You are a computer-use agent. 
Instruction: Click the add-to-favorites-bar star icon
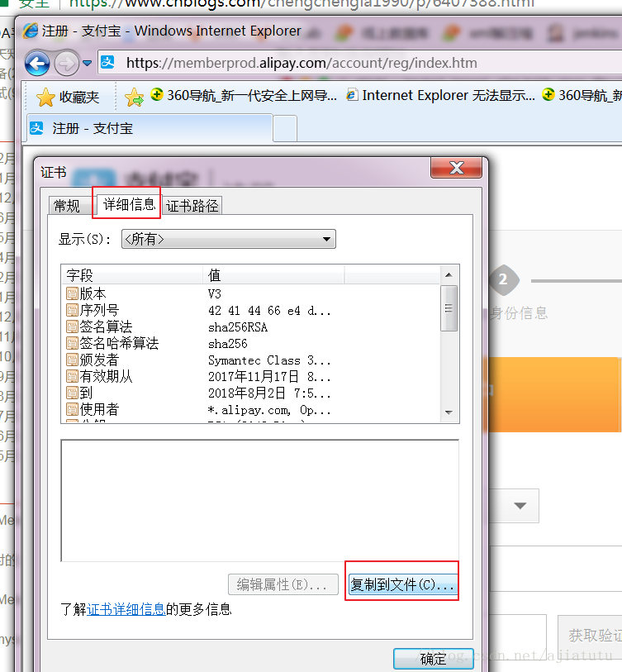click(135, 98)
